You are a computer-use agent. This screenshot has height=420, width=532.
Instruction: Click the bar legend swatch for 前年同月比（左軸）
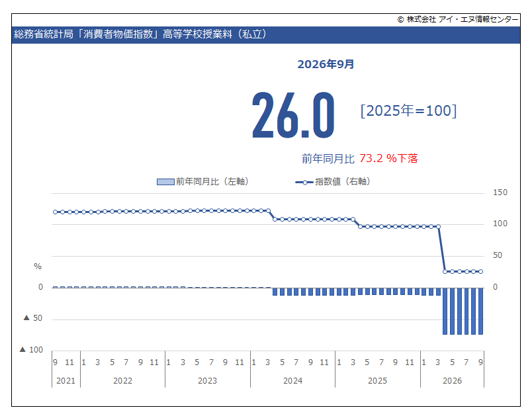[x=165, y=182]
